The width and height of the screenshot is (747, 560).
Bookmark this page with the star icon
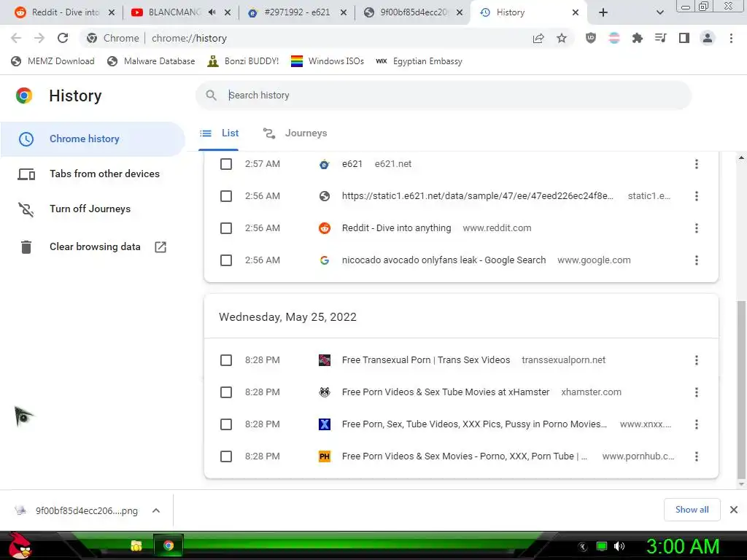[x=562, y=38]
